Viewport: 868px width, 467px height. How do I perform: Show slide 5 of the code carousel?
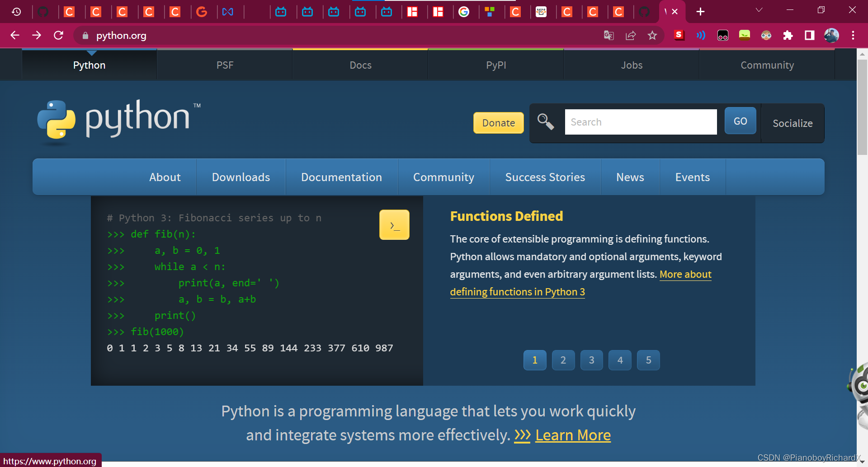pos(649,360)
